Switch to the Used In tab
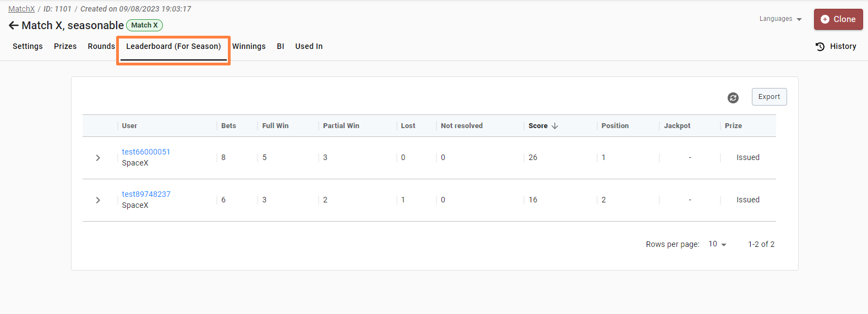The width and height of the screenshot is (868, 314). click(x=309, y=47)
